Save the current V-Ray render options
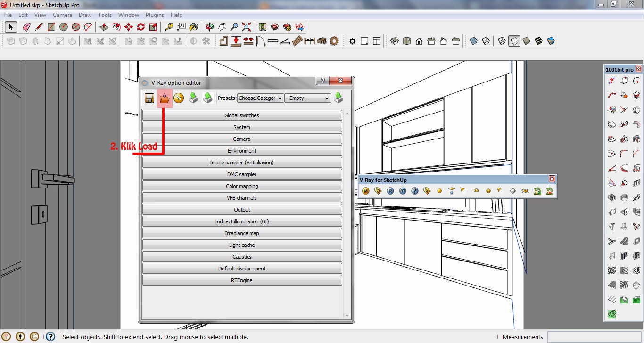Viewport: 644px width, 343px height. point(149,98)
